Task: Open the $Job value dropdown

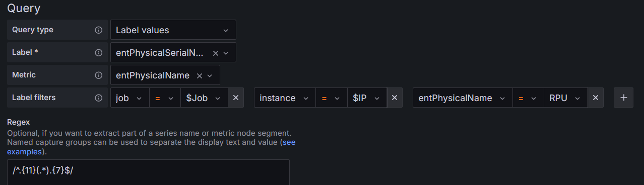Action: 204,98
